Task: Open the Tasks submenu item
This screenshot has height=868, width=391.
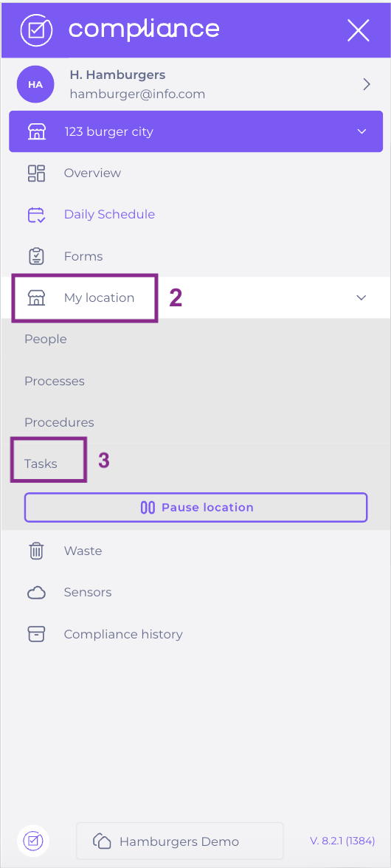Action: (x=41, y=464)
